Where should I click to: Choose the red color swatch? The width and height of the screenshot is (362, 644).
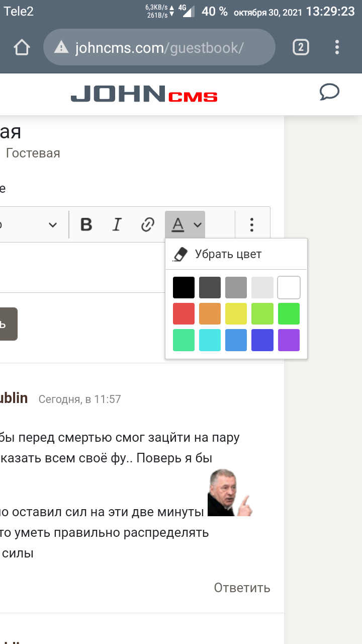tap(184, 314)
